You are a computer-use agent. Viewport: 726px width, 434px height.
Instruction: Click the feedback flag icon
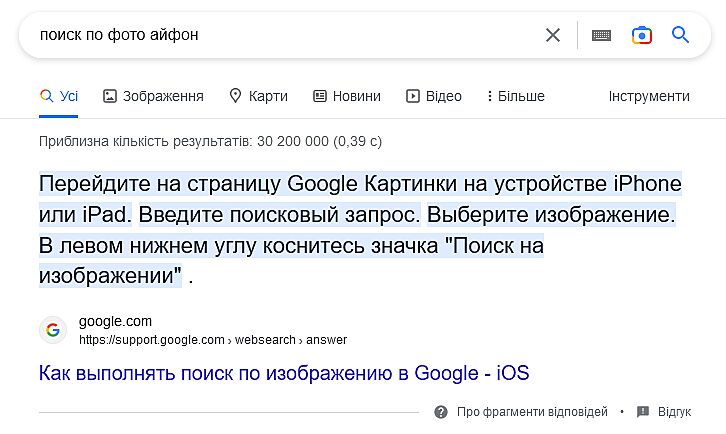coord(643,412)
